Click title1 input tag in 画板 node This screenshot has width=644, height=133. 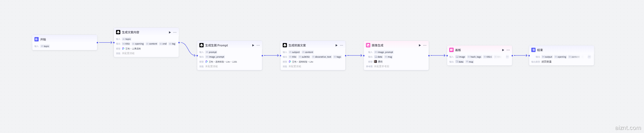click(x=488, y=57)
